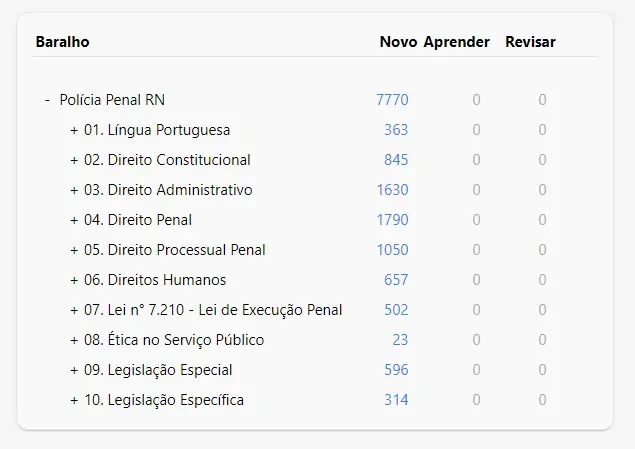Click new count 363 for Língua Portuguesa
Viewport: 635px width, 449px height.
[396, 130]
